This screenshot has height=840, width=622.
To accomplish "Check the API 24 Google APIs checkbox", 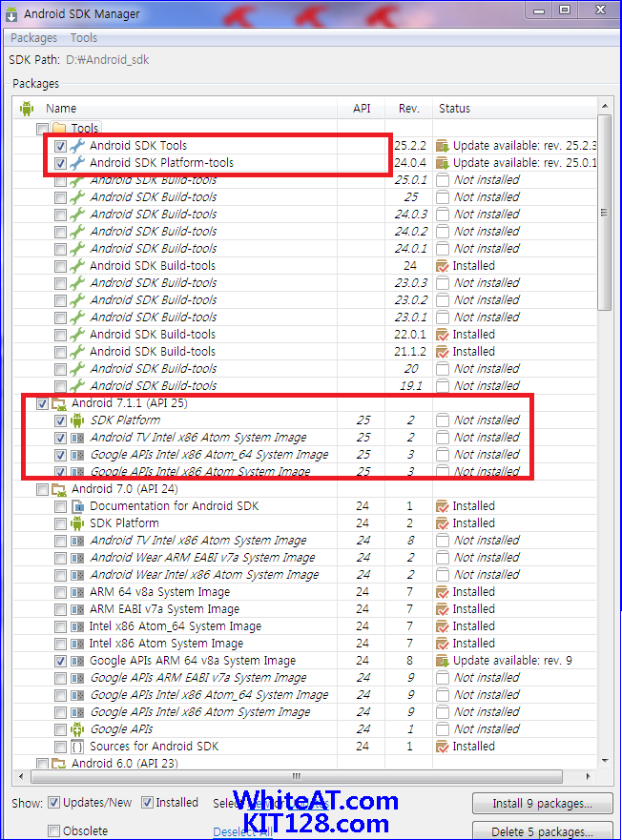I will point(61,729).
